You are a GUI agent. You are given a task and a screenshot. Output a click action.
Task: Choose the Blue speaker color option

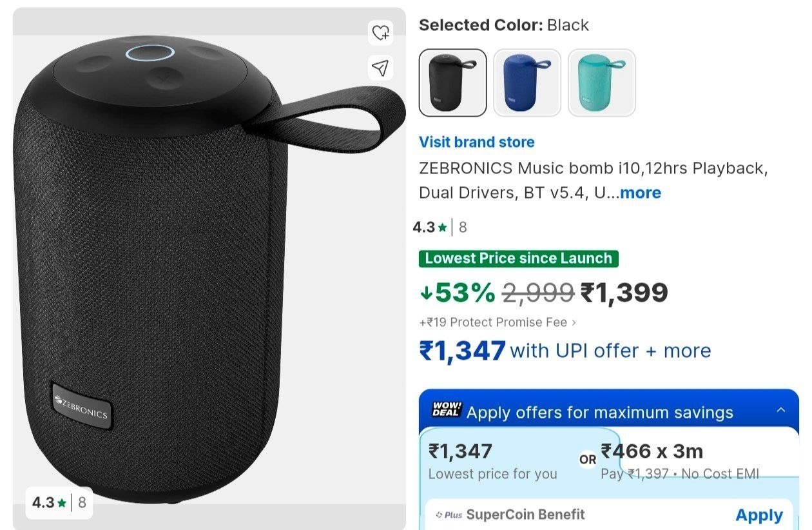click(527, 83)
